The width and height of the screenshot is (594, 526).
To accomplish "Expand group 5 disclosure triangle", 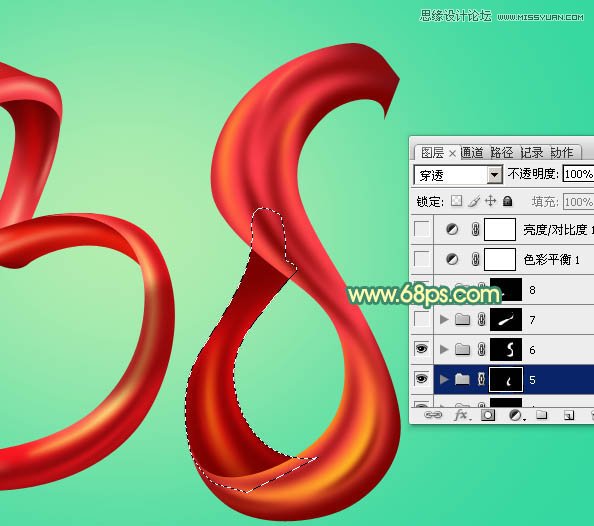I will coord(444,379).
